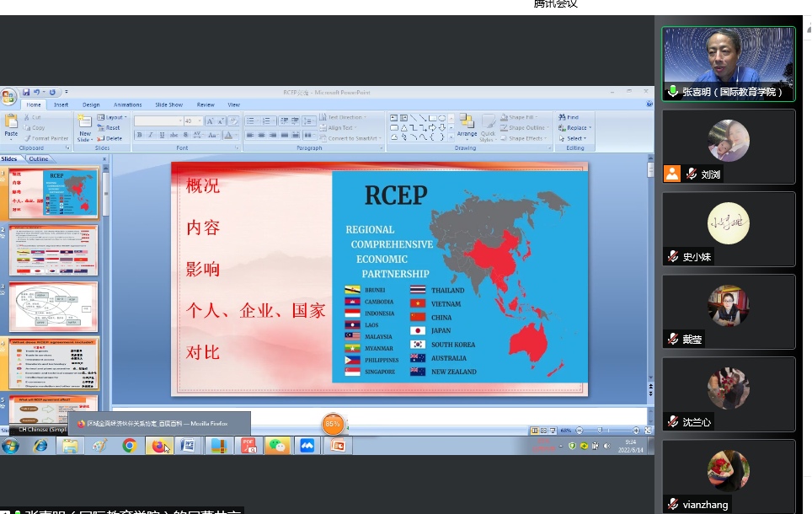Viewport: 812px width, 514px height.
Task: Open WeChat from the taskbar
Action: pos(278,446)
